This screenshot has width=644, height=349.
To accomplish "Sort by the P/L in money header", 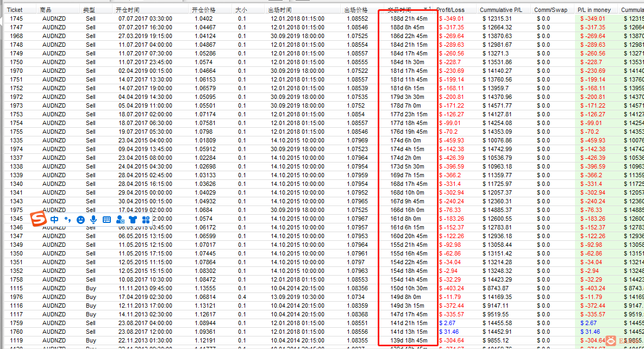I will click(x=594, y=9).
